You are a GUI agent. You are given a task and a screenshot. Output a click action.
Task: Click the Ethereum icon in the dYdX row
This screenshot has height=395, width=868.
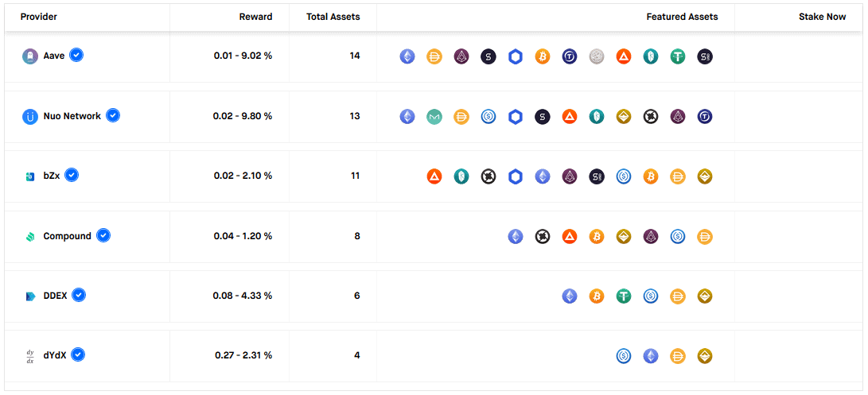pos(651,356)
